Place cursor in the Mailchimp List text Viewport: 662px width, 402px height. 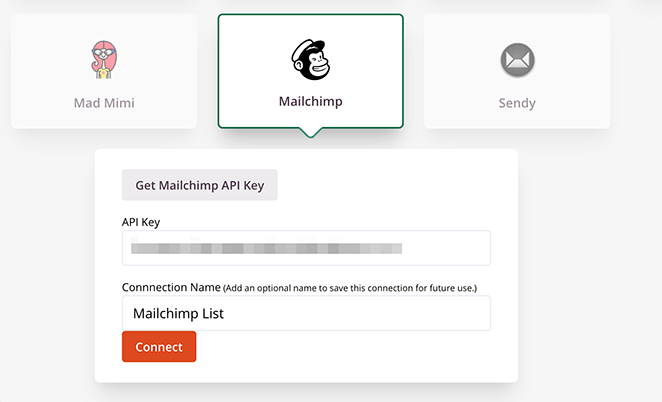coord(178,313)
